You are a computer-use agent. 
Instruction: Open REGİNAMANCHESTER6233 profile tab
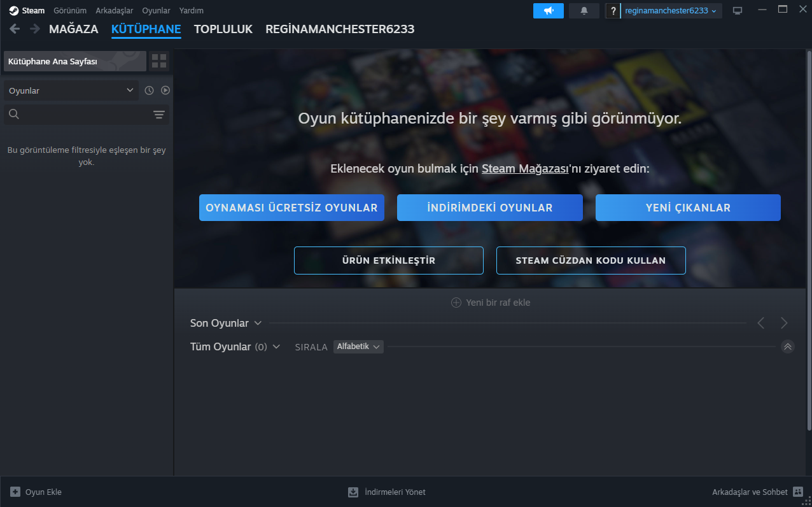(340, 29)
